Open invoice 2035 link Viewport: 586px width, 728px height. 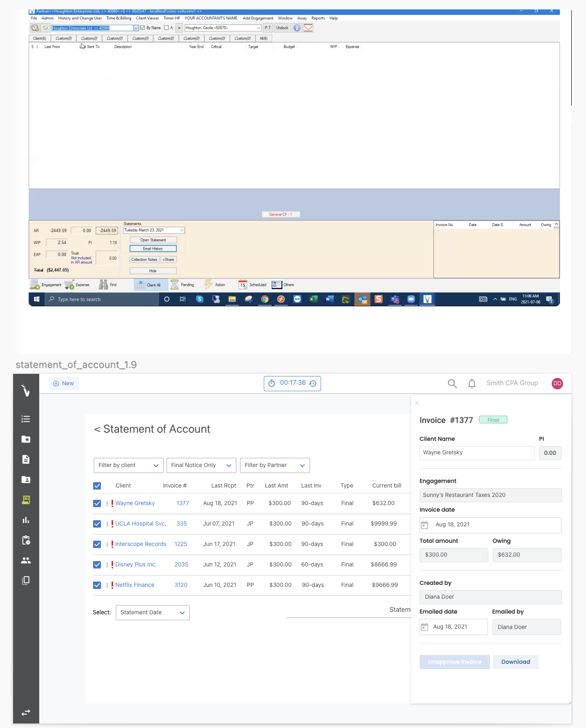click(x=181, y=564)
